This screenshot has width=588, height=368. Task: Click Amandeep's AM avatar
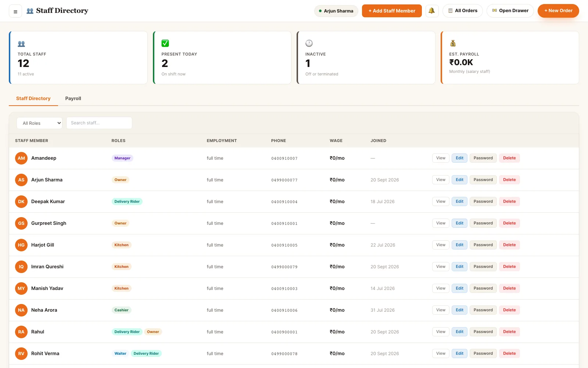21,158
